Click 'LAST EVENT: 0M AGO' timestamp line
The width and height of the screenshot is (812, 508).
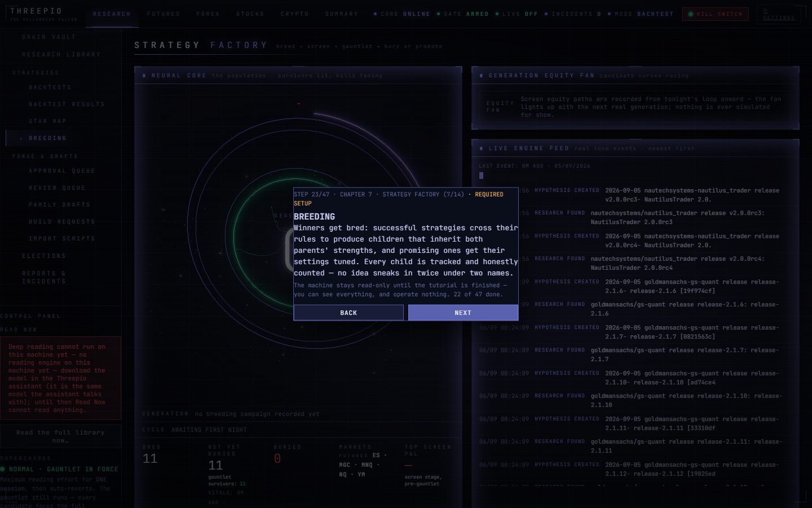pos(535,166)
